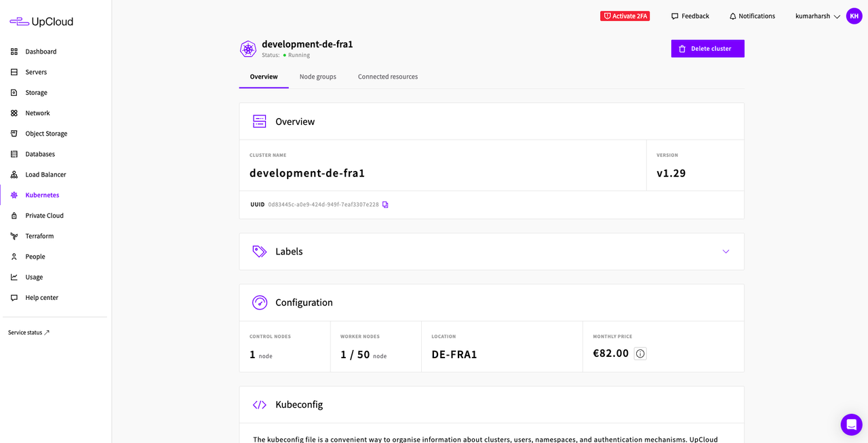The image size is (868, 443).
Task: Click the Delete cluster button
Action: tap(708, 49)
